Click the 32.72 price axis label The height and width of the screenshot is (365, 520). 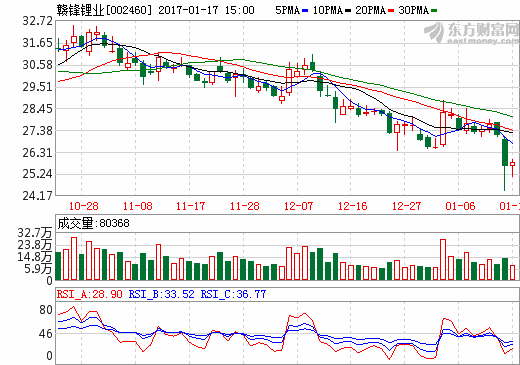point(38,21)
